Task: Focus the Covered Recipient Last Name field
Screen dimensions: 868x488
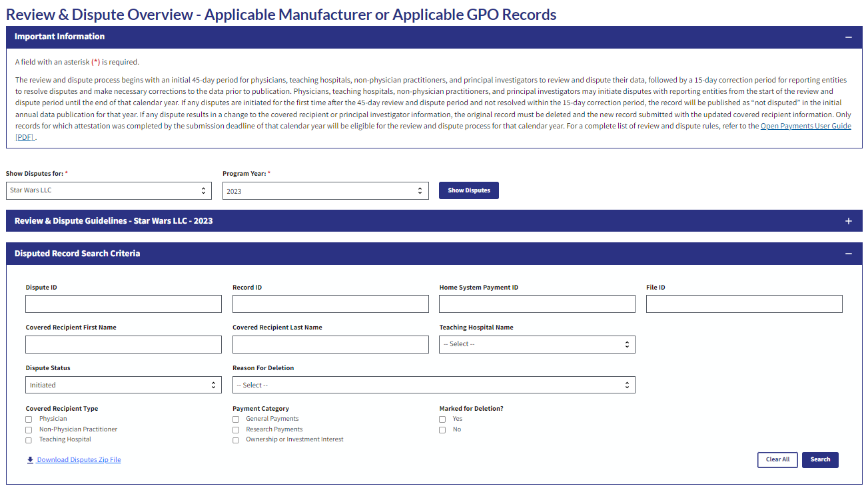Action: coord(330,344)
